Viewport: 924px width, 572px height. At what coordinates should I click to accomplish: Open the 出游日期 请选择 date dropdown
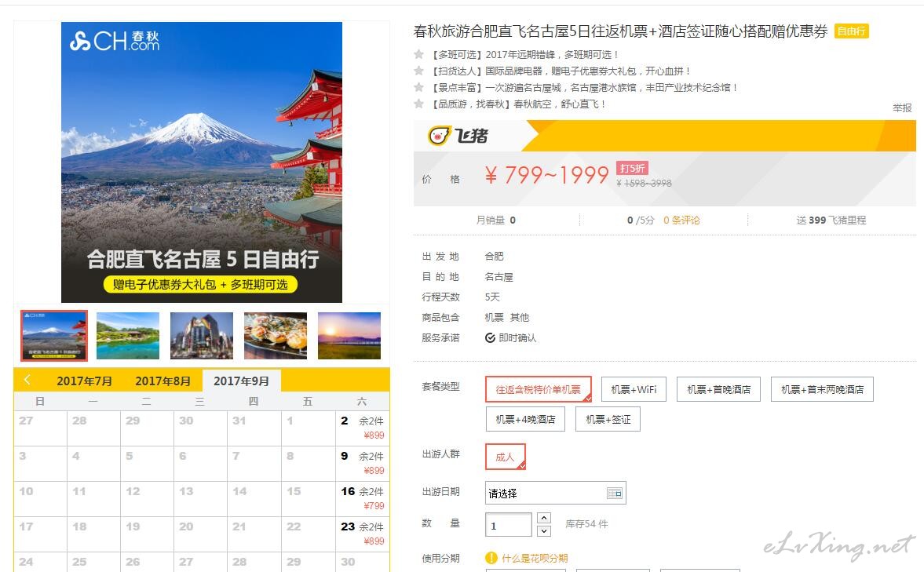pos(555,493)
